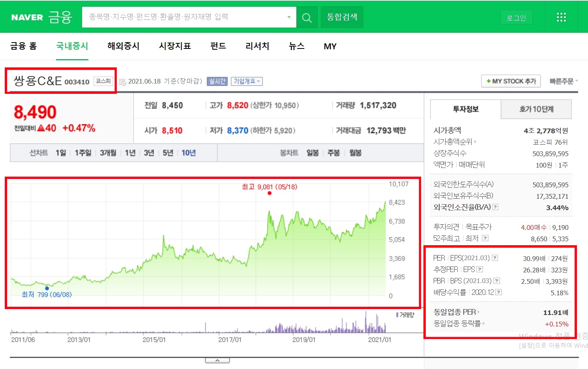
Task: Click the 통합검색 button
Action: point(342,17)
